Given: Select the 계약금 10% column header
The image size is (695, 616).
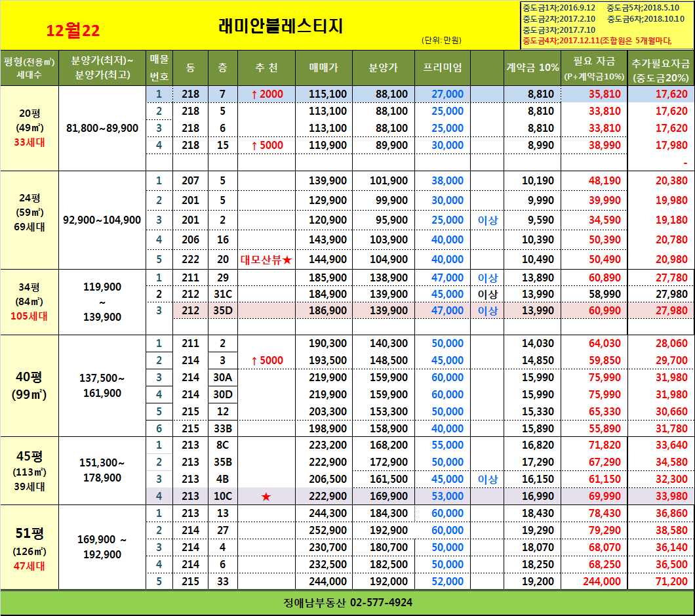Looking at the screenshot, I should coord(532,68).
